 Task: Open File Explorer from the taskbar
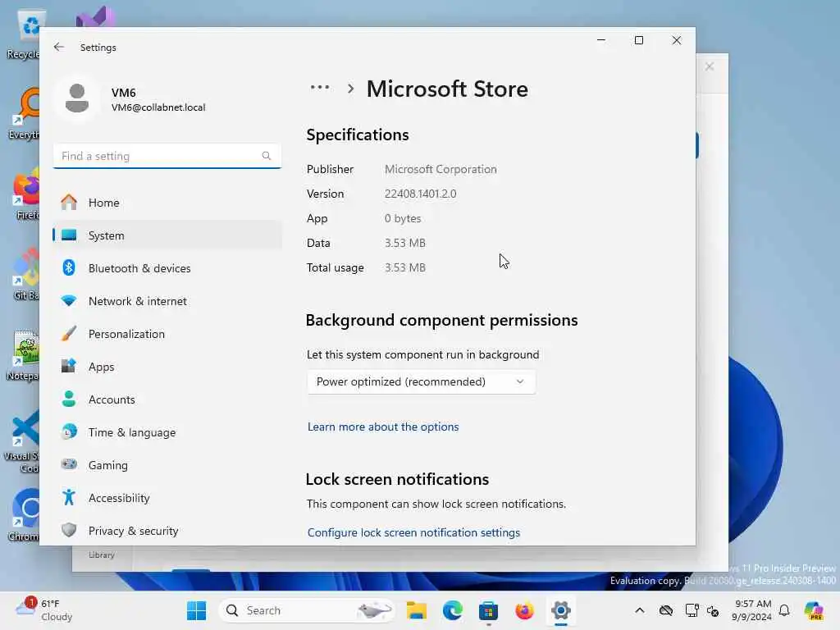416,610
